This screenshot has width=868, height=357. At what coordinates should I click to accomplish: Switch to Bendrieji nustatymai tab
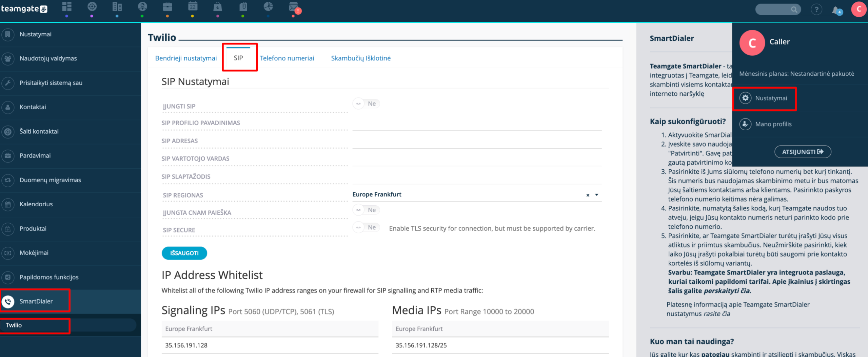pos(186,58)
